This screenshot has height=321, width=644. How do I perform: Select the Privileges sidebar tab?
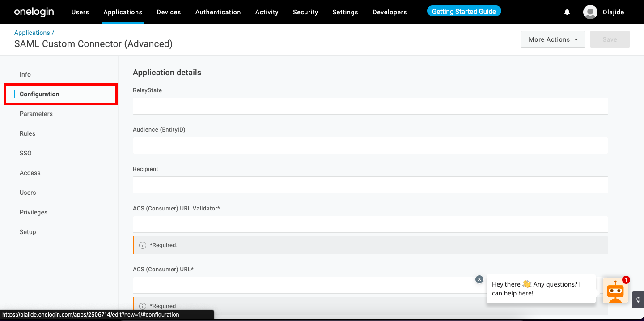click(x=34, y=212)
